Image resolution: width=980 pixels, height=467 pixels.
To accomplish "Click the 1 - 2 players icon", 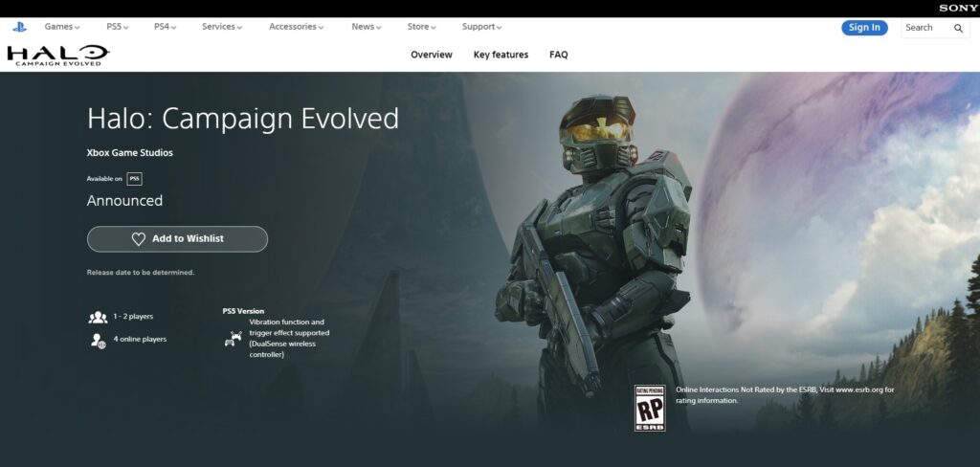I will pyautogui.click(x=98, y=317).
